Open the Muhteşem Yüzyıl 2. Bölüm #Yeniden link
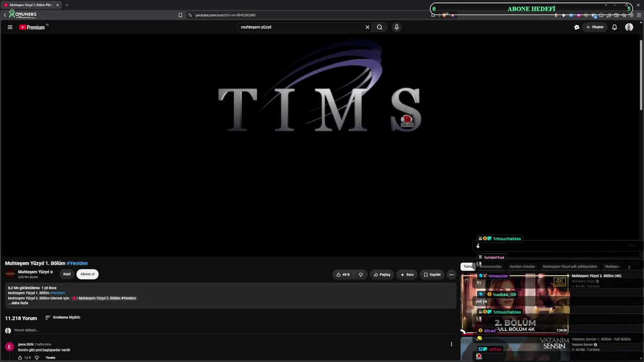Screen dimensions: 644x362 point(104,298)
